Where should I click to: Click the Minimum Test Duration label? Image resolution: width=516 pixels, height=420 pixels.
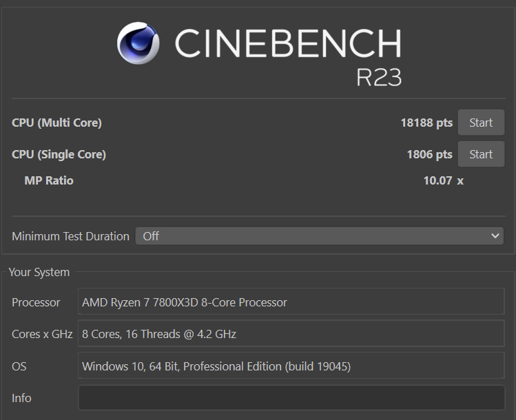(x=70, y=236)
